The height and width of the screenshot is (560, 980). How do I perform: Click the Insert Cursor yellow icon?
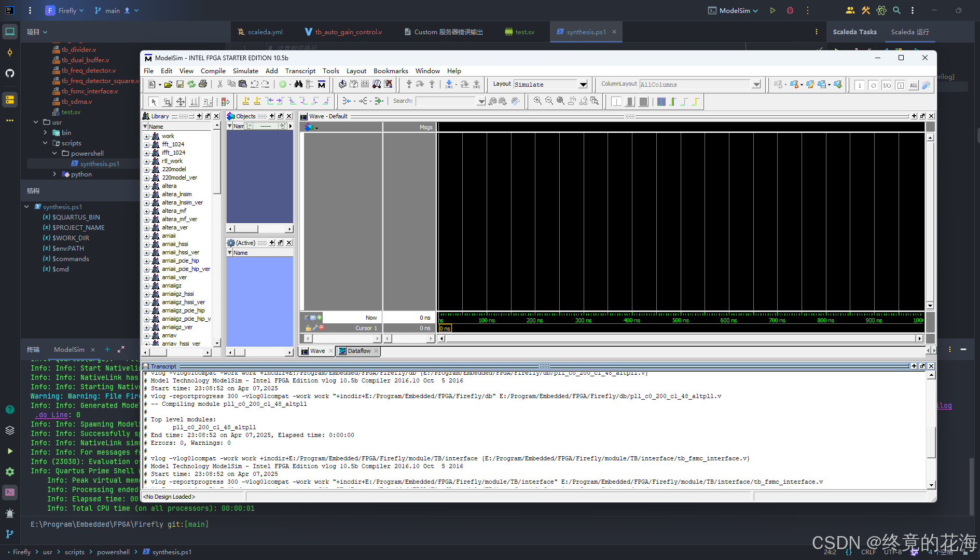[246, 101]
